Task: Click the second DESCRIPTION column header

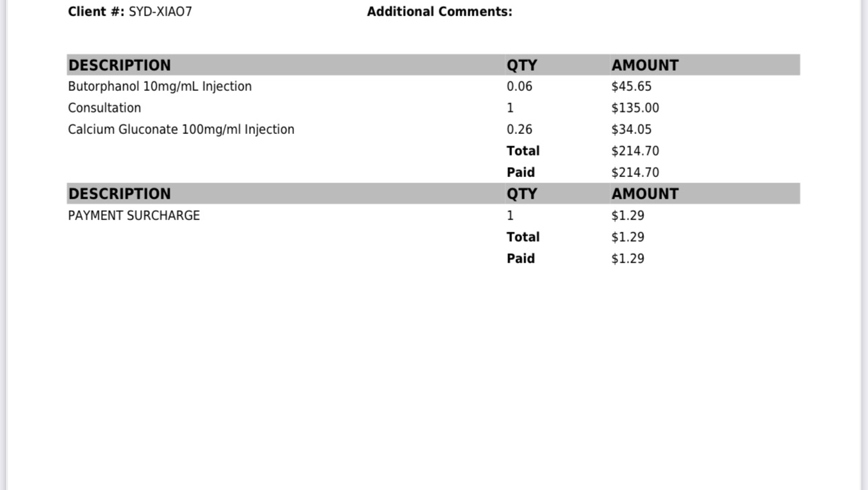Action: (120, 194)
